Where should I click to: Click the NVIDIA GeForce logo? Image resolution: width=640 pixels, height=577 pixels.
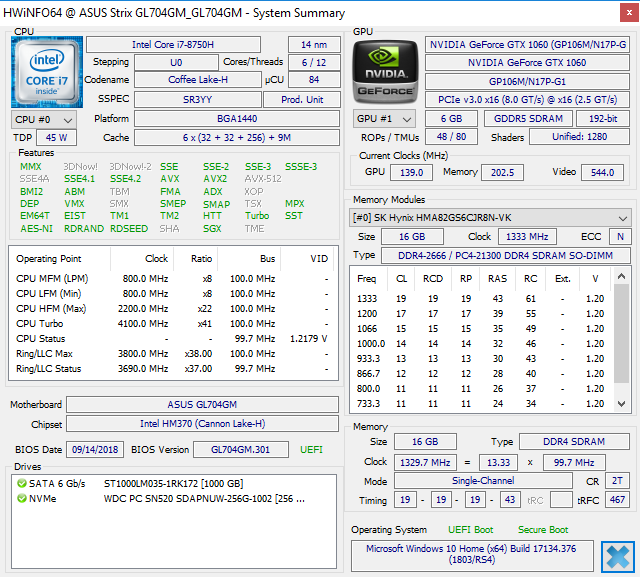click(x=385, y=72)
